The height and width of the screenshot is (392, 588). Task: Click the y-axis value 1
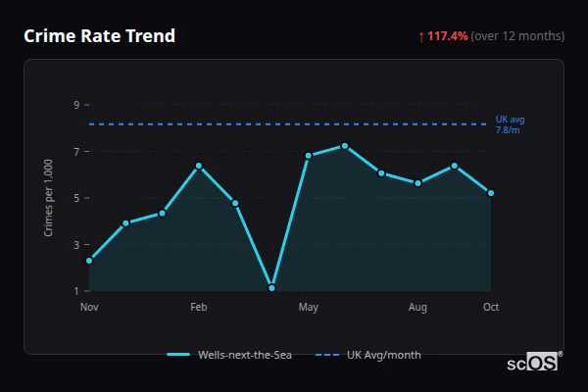pos(76,291)
